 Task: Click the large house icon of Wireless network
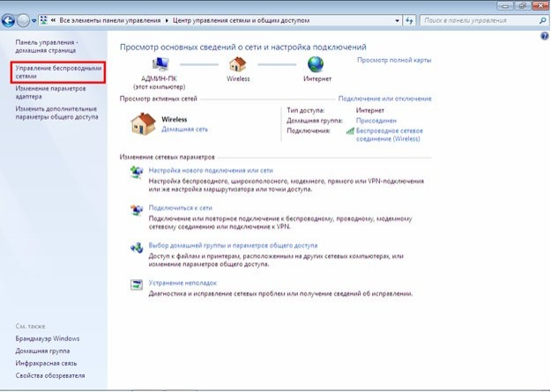pyautogui.click(x=143, y=123)
